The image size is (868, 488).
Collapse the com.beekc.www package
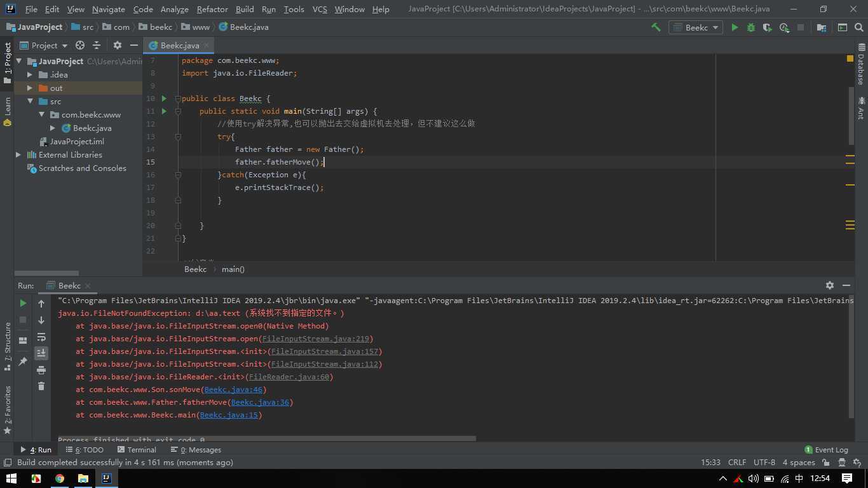pos(41,114)
